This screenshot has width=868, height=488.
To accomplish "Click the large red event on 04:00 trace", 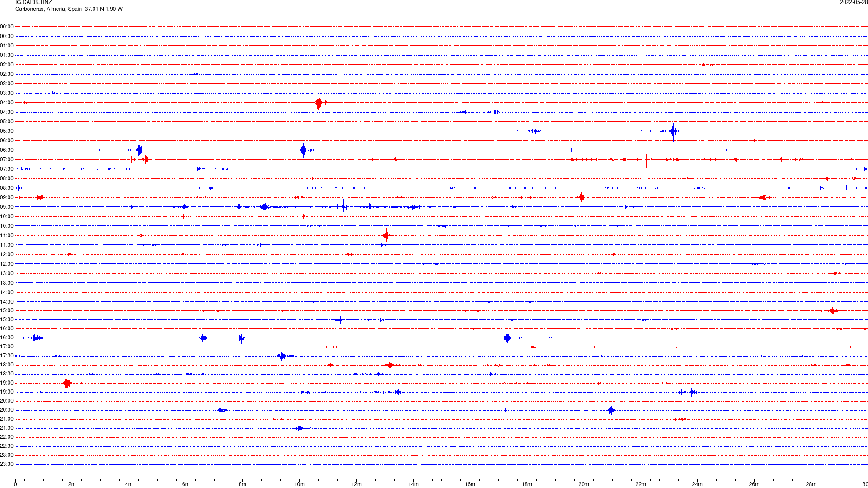I will 319,103.
